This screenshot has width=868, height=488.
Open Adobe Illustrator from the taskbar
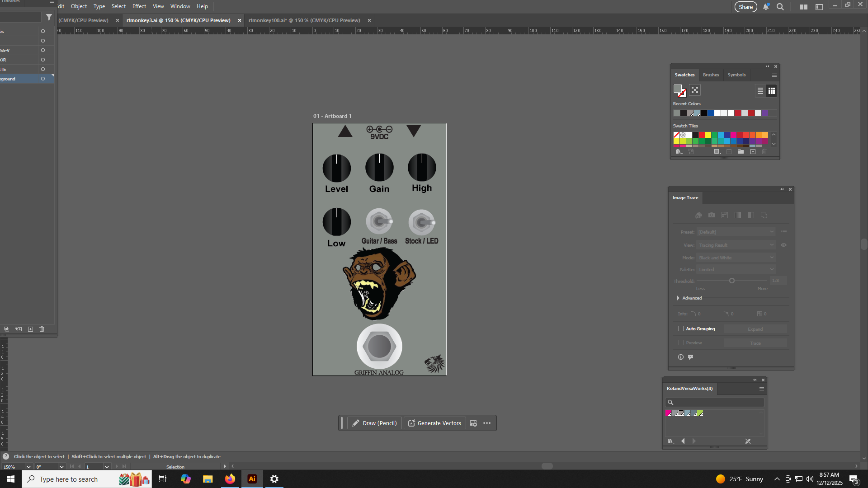[x=252, y=479]
